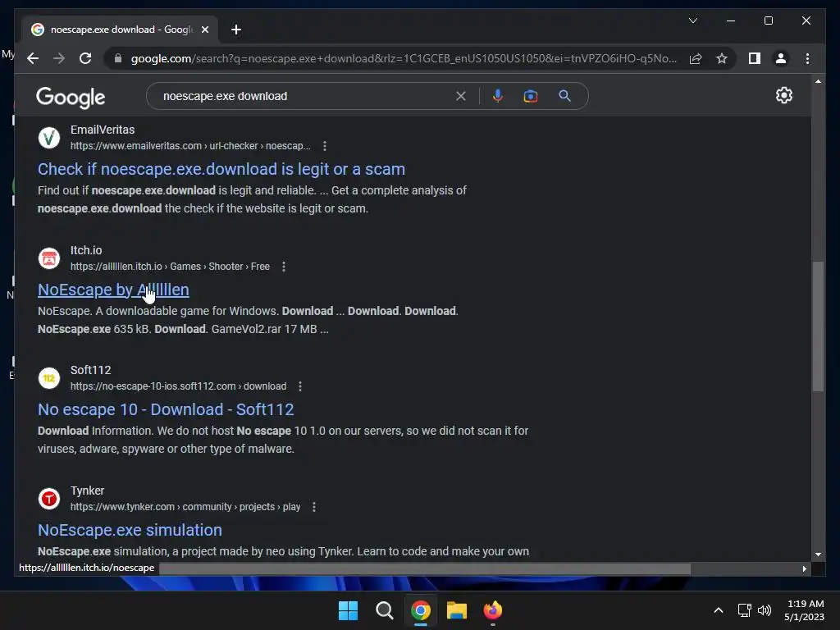Open 'No escape 10 - Download - Soft112' link

[x=166, y=410]
